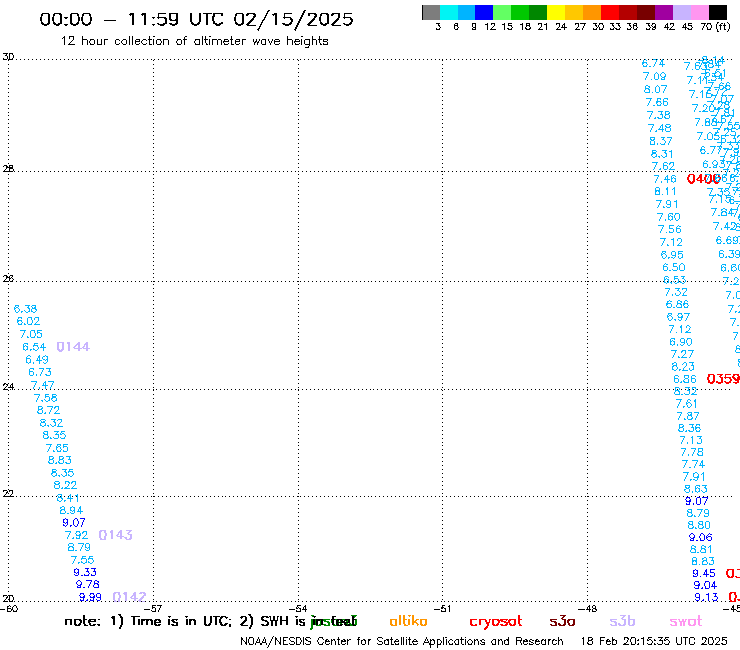Screen dimensions: 740x650
Task: Click the wave height value 8.07
Action: click(656, 89)
